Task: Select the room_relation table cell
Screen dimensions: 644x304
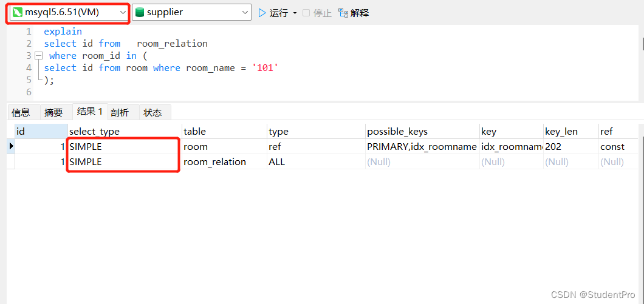Action: click(x=224, y=161)
